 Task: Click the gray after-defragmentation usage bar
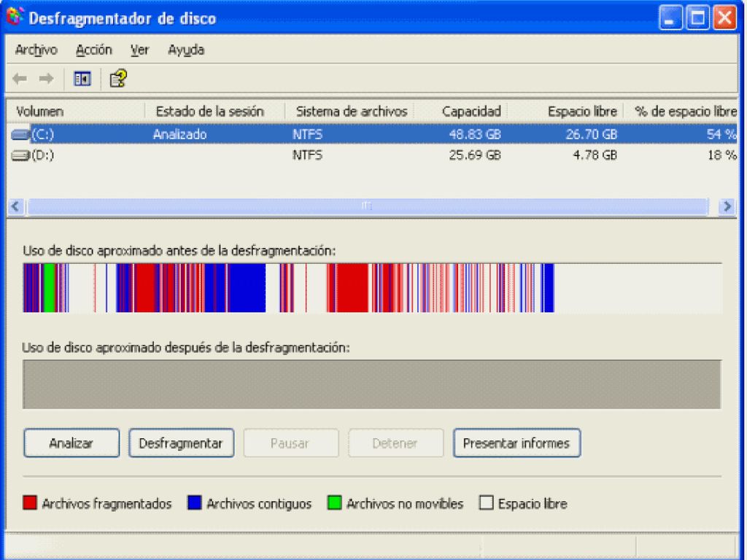[x=372, y=384]
